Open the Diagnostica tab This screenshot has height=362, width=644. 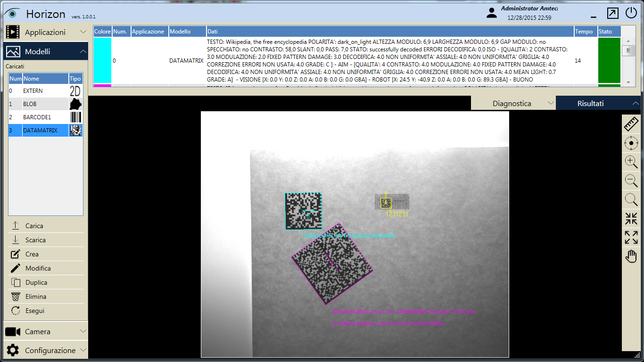[x=513, y=103]
